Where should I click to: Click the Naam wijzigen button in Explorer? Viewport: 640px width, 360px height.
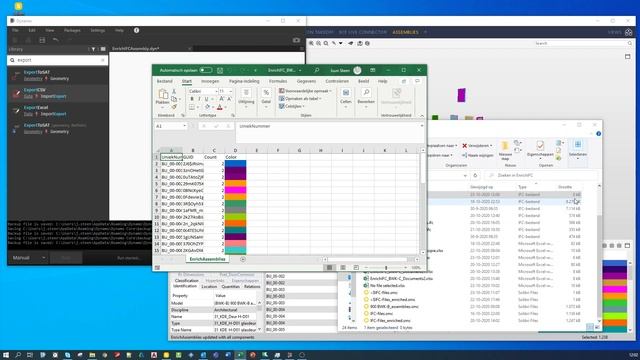(478, 156)
